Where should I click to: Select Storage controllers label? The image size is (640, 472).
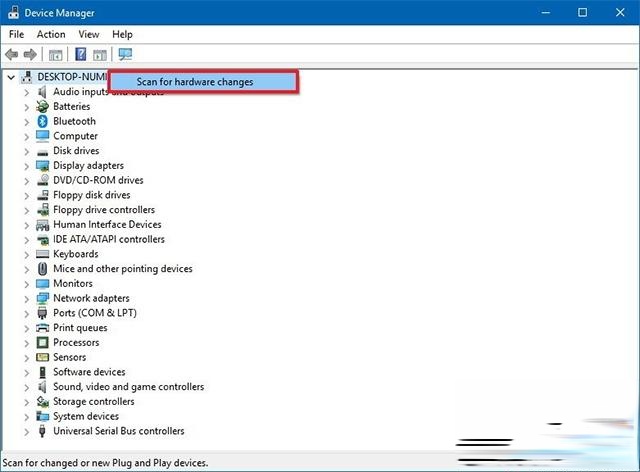94,402
